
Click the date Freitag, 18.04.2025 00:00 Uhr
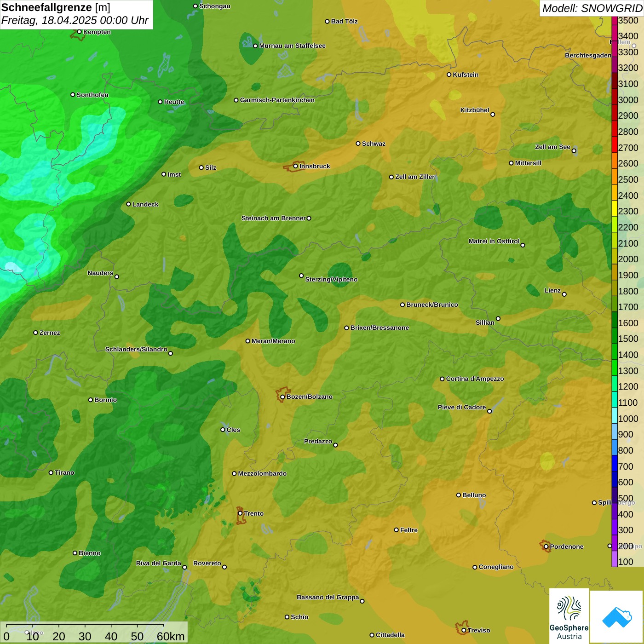75,20
